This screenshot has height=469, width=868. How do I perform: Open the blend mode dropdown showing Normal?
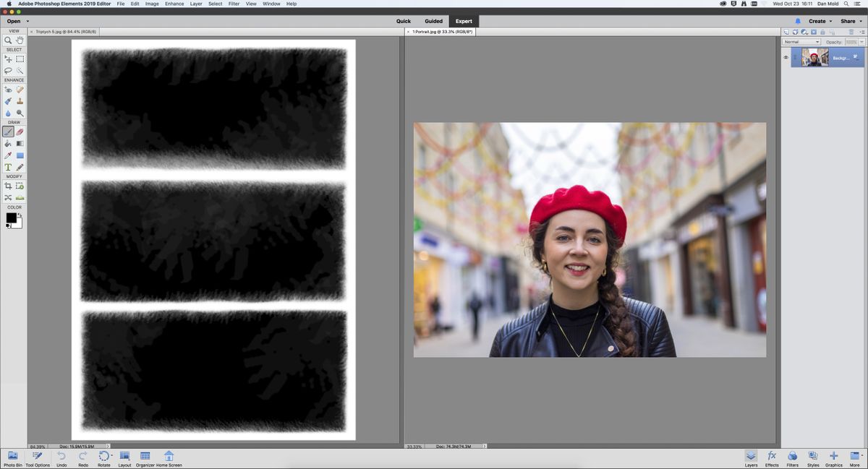pyautogui.click(x=801, y=41)
